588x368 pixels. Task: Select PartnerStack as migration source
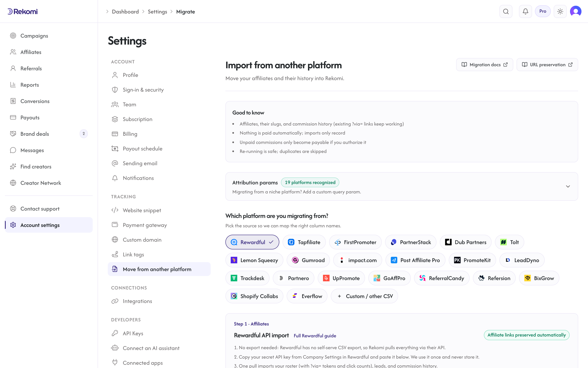pos(411,242)
